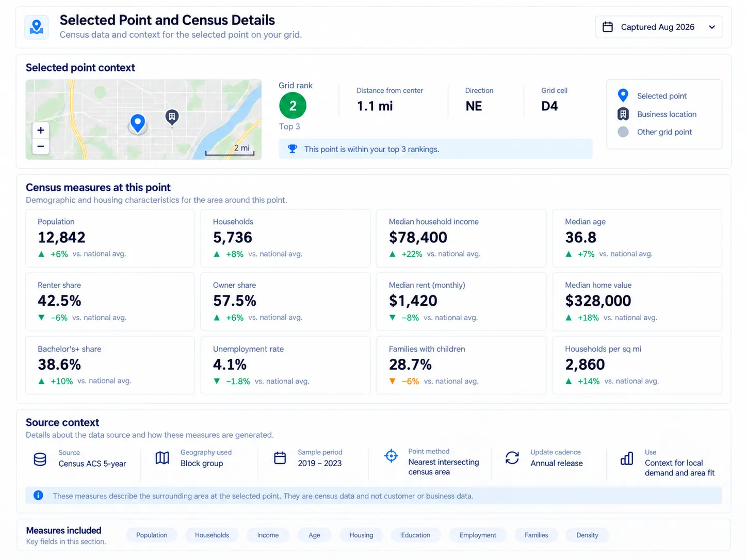747x560 pixels.
Task: Open the Captured Aug 2026 date dropdown
Action: tap(659, 27)
